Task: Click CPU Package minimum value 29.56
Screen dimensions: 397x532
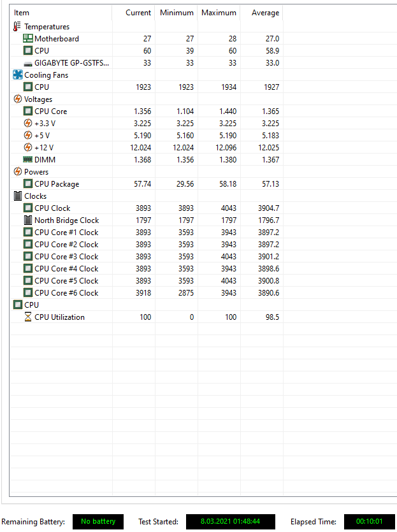Action: point(185,184)
